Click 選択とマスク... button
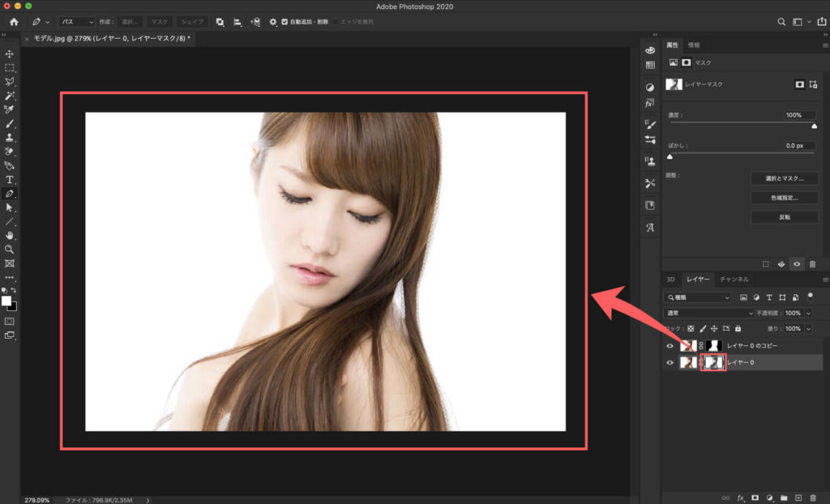Screen dimensions: 830x504 click(785, 178)
